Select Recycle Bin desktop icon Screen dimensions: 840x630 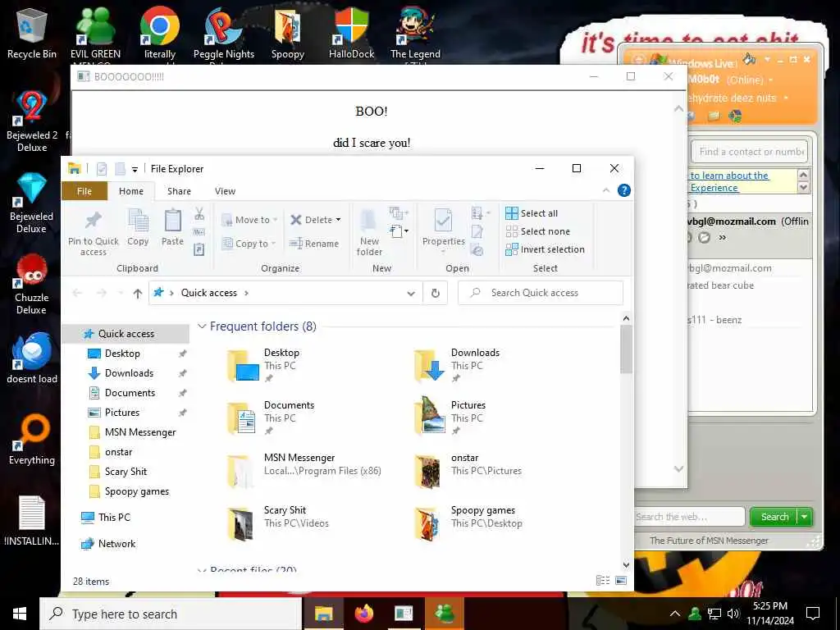click(32, 33)
